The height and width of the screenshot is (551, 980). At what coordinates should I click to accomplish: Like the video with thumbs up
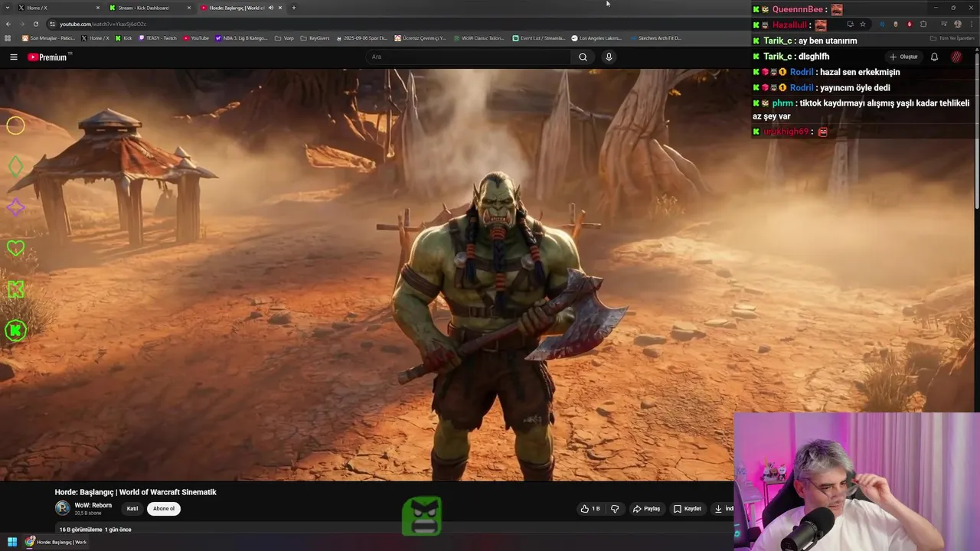click(590, 508)
